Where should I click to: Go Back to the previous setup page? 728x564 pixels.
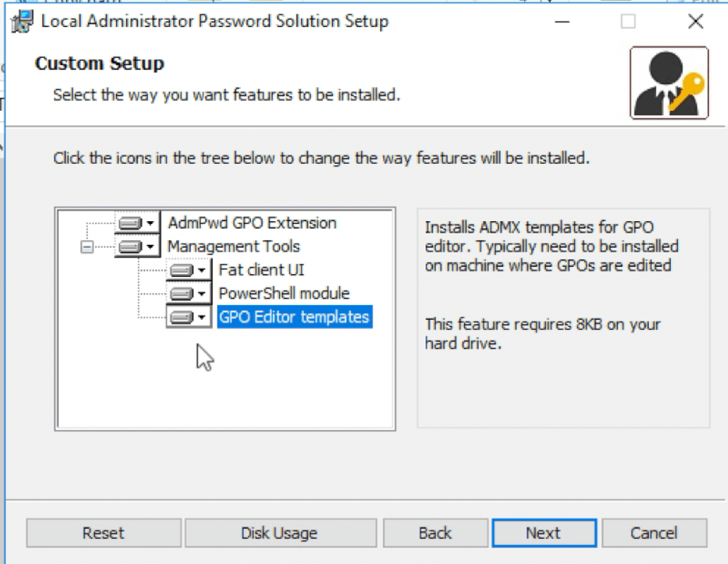click(x=435, y=533)
